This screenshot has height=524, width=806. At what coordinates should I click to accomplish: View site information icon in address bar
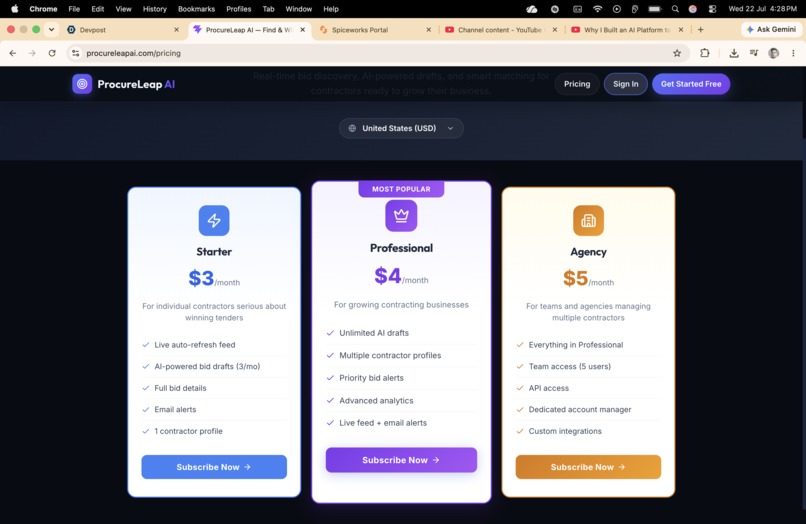(x=76, y=53)
